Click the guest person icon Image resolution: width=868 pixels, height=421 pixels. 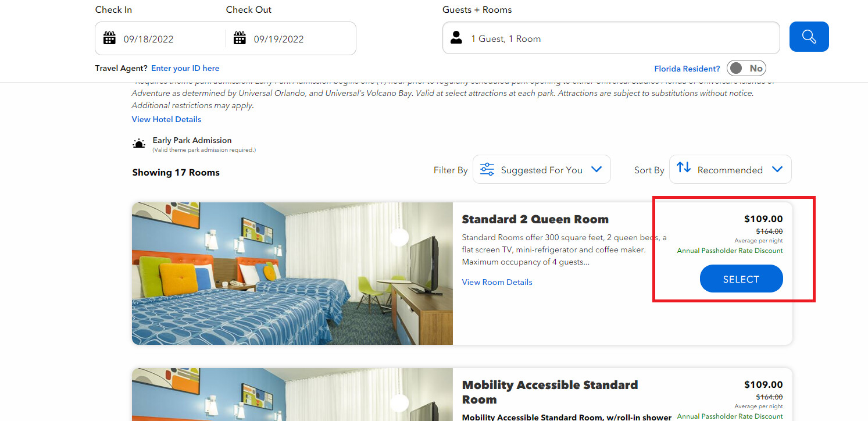coord(456,38)
